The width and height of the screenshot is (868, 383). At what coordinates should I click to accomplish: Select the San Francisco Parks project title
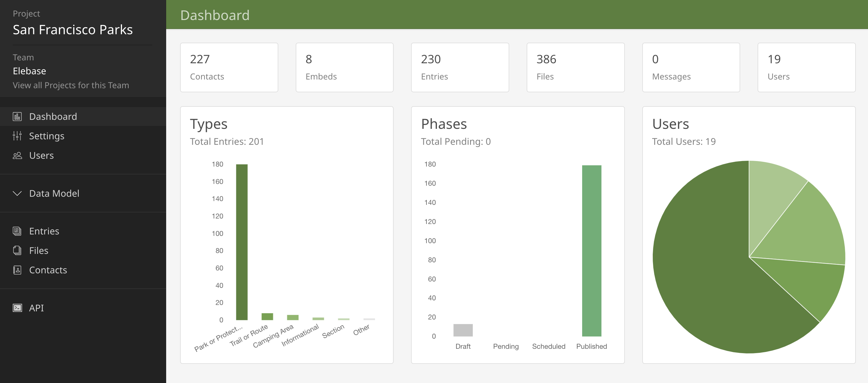click(73, 30)
